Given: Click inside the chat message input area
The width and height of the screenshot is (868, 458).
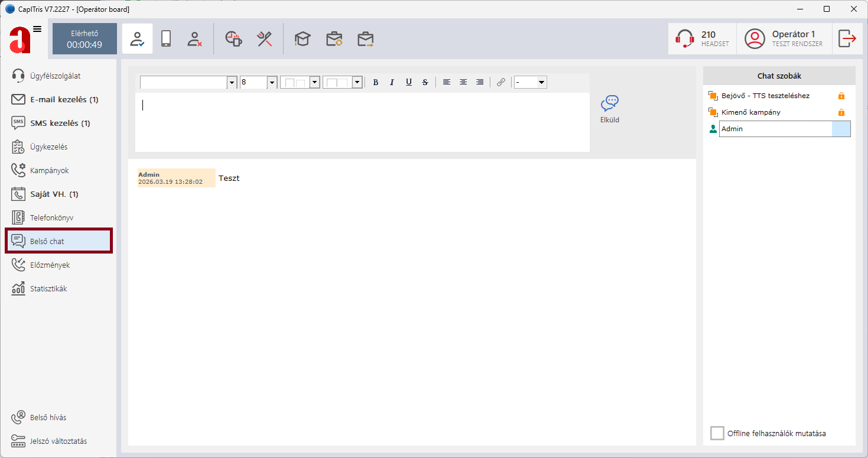Looking at the screenshot, I should [362, 122].
